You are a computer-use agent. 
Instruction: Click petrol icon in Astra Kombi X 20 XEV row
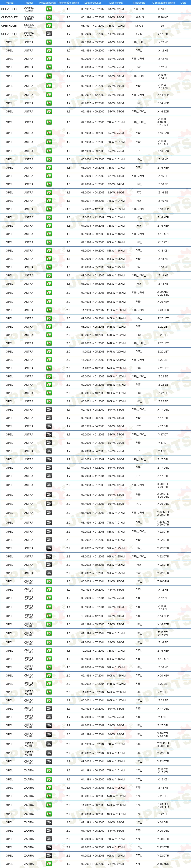click(x=49, y=676)
